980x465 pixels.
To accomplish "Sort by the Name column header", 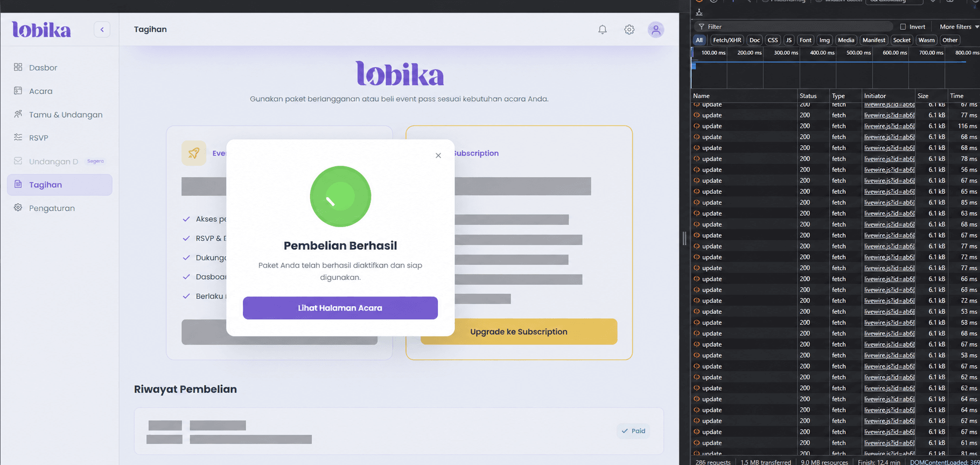I will click(x=744, y=96).
